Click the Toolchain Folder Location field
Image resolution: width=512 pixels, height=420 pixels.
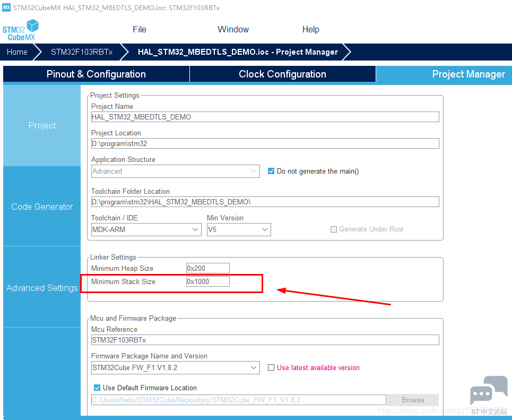pyautogui.click(x=265, y=202)
